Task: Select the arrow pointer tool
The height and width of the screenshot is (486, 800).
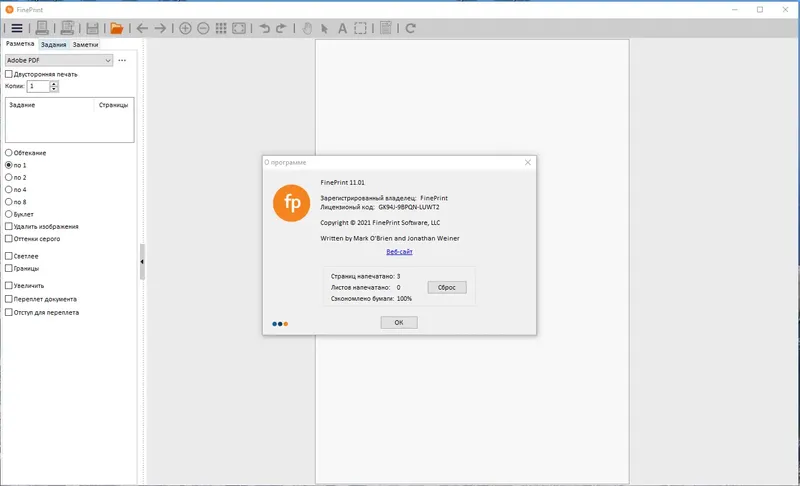Action: 324,29
